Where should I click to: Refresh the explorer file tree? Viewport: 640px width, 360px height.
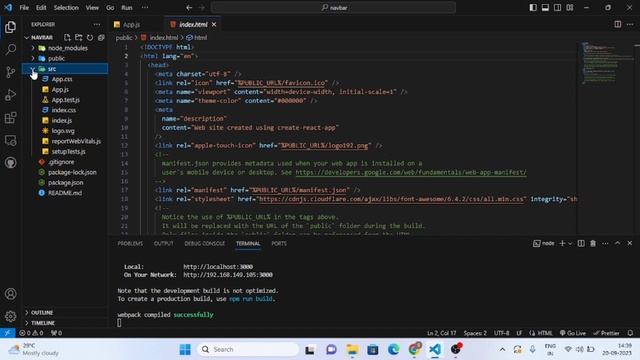(90, 38)
